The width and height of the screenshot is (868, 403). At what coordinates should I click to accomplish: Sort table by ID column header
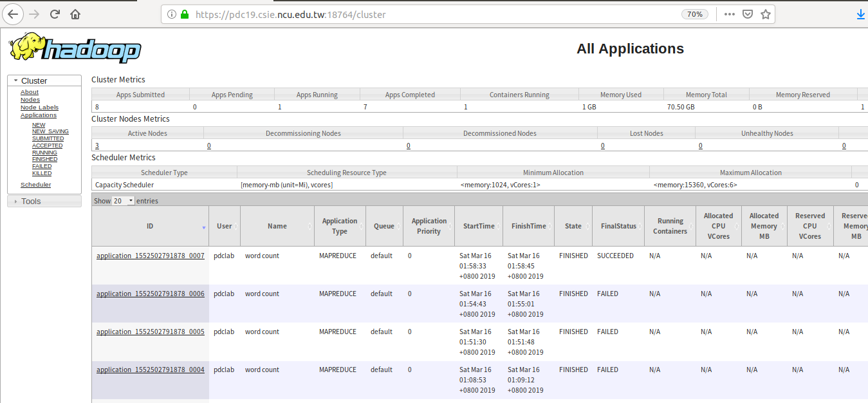(150, 227)
